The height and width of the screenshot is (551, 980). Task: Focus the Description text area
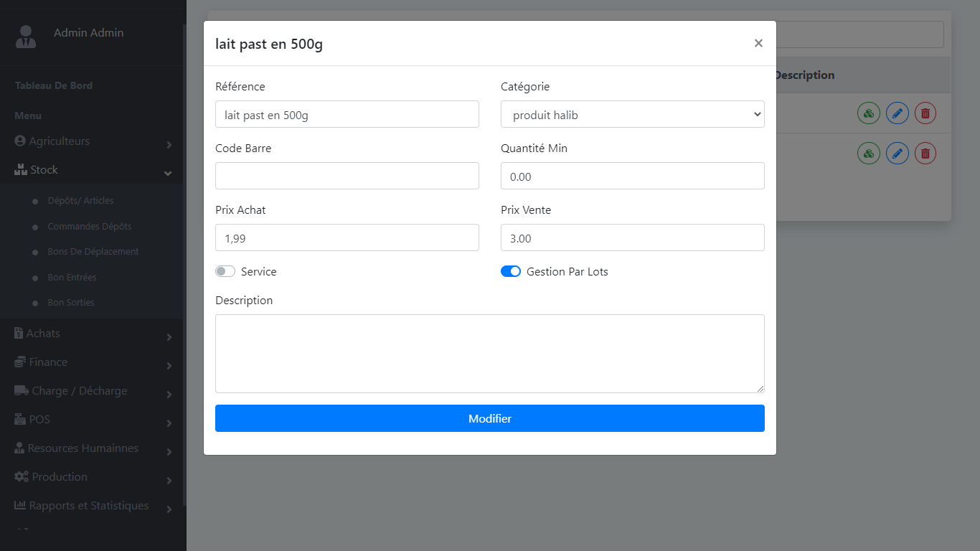490,354
